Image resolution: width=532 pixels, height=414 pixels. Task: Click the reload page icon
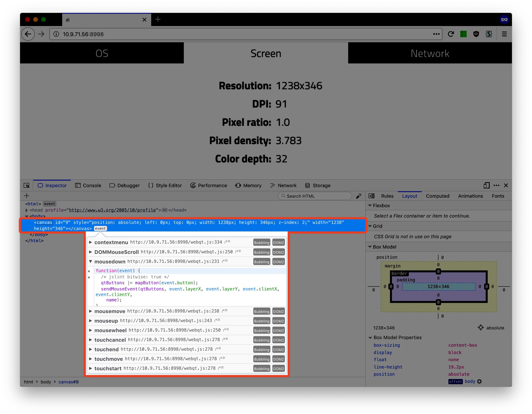(451, 34)
